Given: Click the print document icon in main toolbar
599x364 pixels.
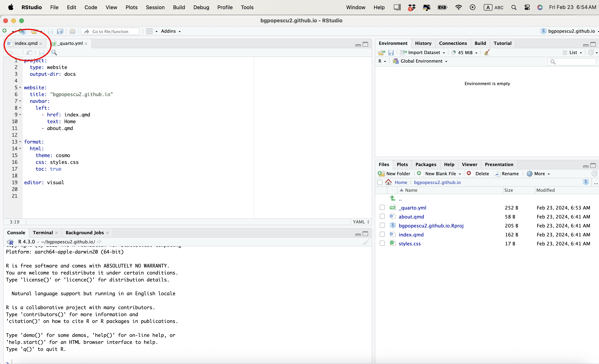Looking at the screenshot, I should pyautogui.click(x=72, y=31).
